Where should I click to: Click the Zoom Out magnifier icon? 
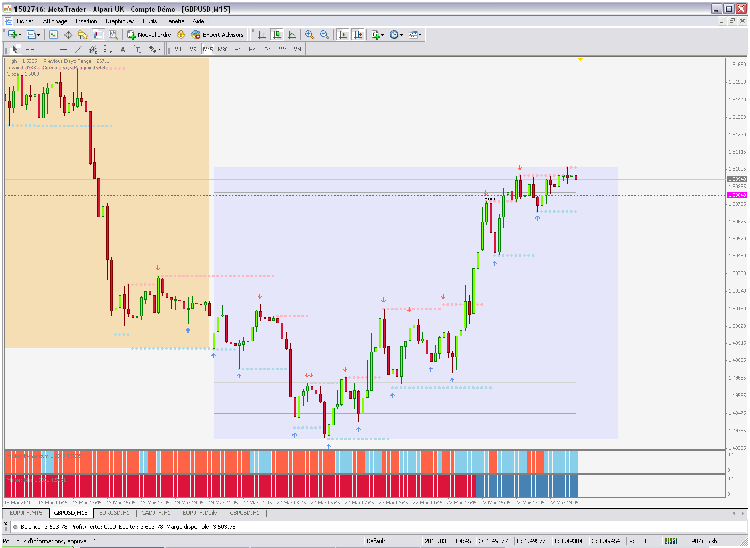(x=324, y=34)
